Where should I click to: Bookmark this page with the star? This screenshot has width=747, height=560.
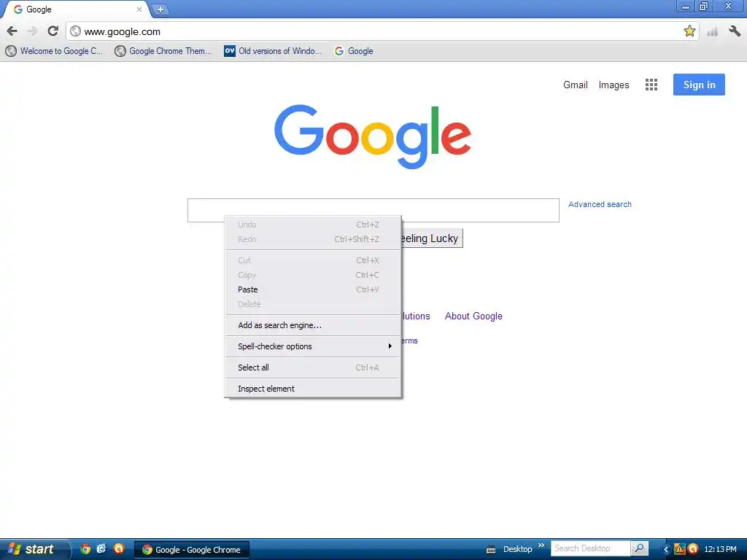click(689, 31)
